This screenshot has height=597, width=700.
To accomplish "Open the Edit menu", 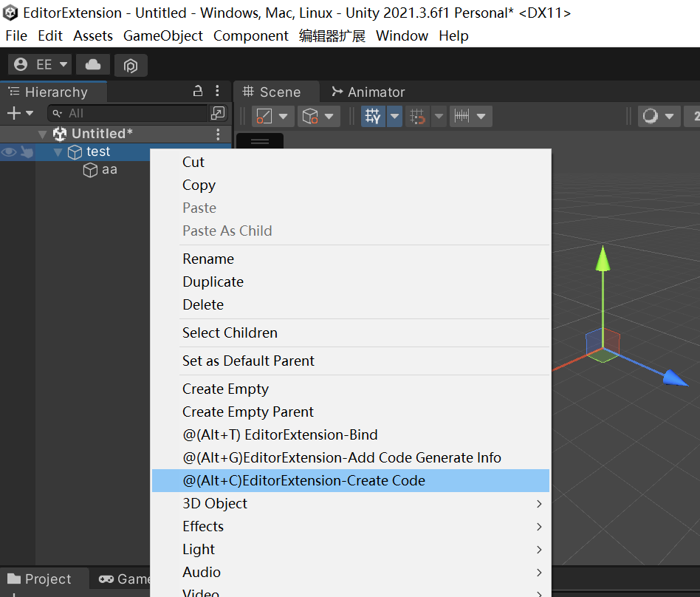I will 50,35.
